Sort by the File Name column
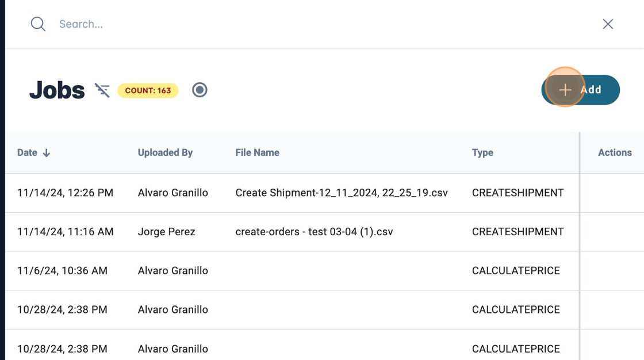 (257, 153)
